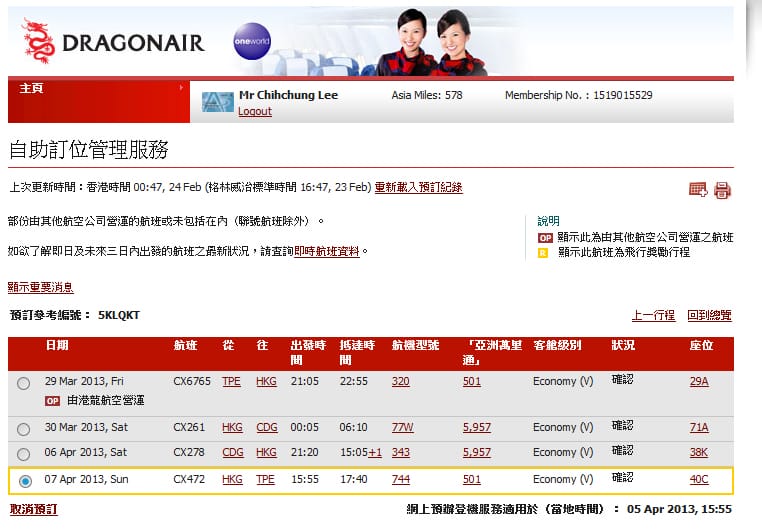Click the 自助訂位管理服務 page heading
Viewport: 762px width, 529px height.
point(88,150)
